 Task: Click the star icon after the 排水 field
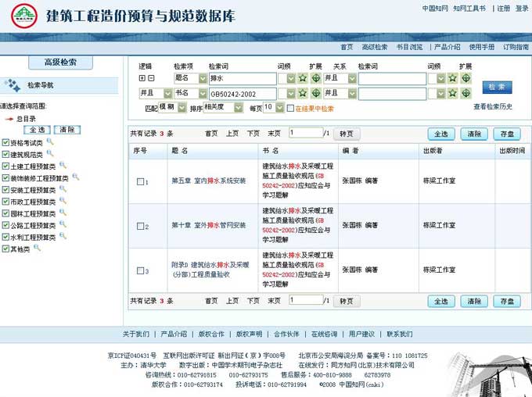pos(302,78)
